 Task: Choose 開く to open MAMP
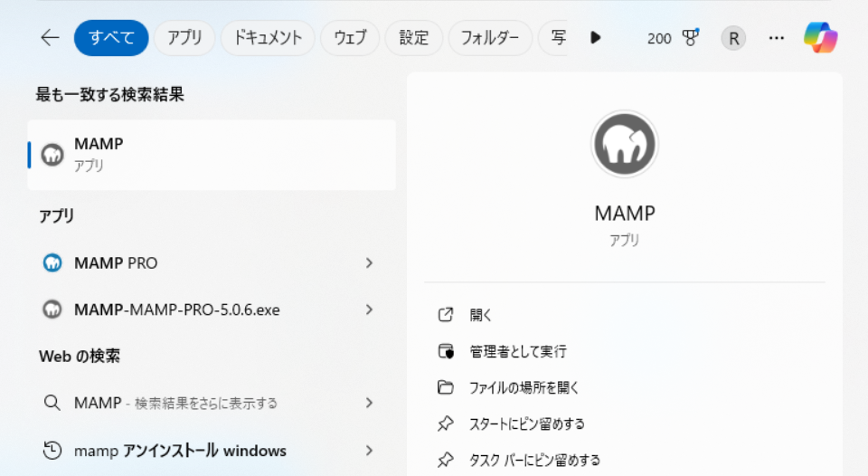pyautogui.click(x=480, y=315)
